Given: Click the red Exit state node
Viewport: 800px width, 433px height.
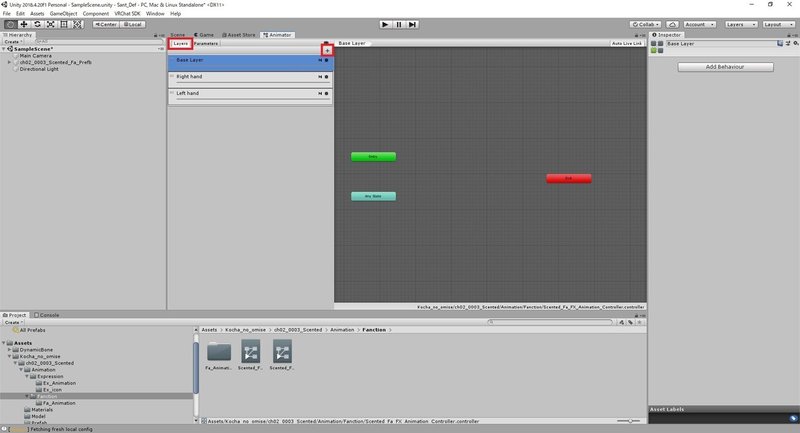Looking at the screenshot, I should (569, 179).
